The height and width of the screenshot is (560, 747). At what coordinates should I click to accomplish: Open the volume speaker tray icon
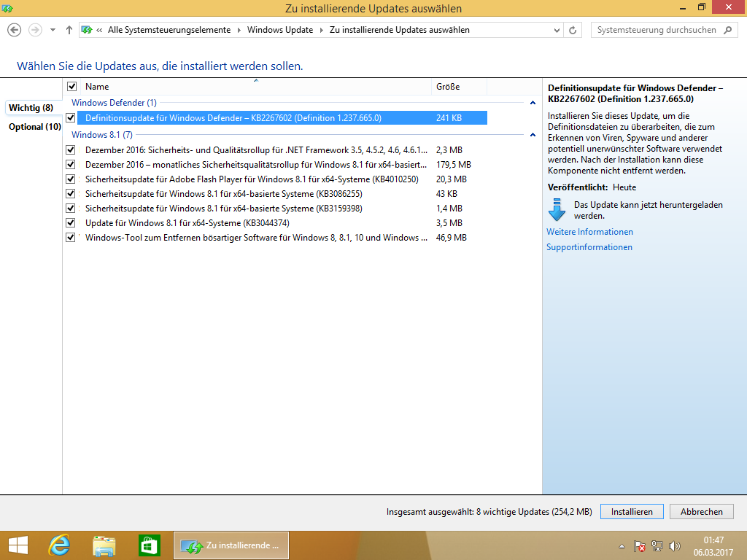click(x=674, y=546)
